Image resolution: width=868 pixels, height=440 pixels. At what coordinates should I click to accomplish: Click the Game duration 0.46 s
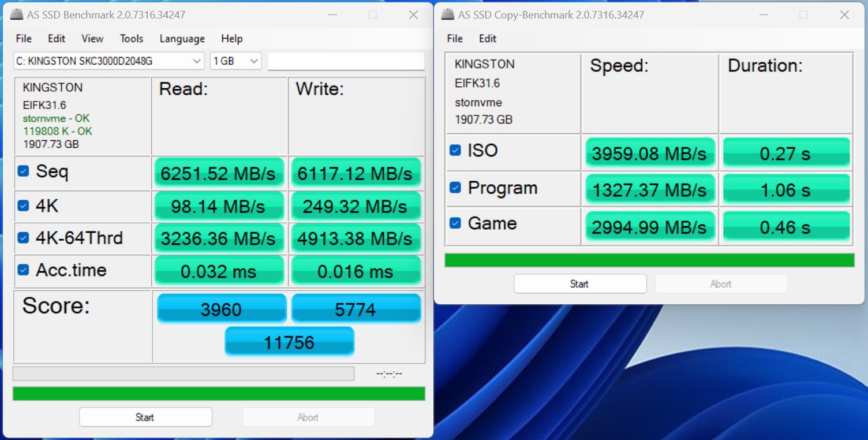click(786, 226)
